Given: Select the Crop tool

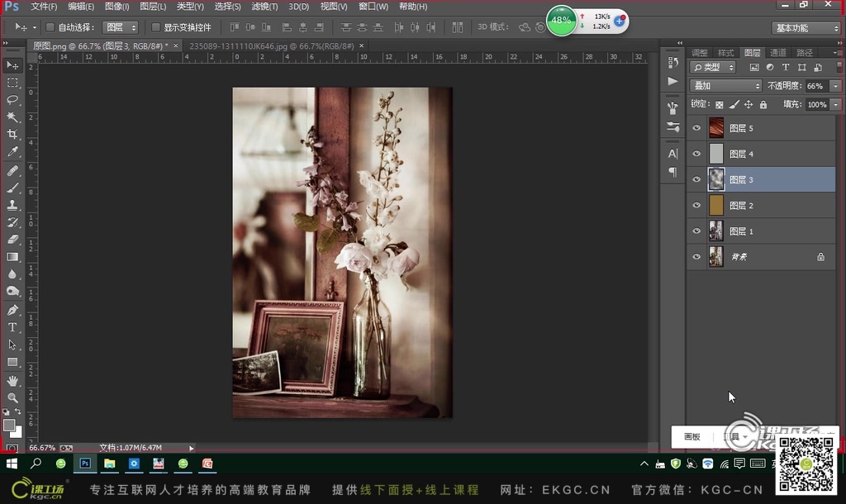Looking at the screenshot, I should click(13, 135).
